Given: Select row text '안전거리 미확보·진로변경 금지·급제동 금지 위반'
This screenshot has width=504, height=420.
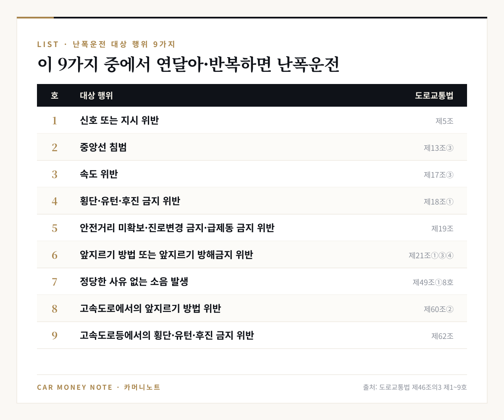Looking at the screenshot, I should point(177,228).
